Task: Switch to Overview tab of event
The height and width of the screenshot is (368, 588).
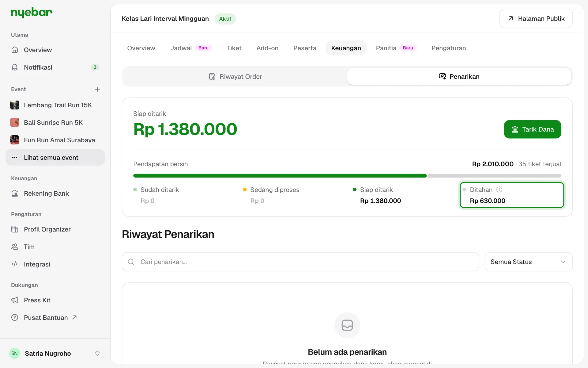Action: tap(141, 48)
